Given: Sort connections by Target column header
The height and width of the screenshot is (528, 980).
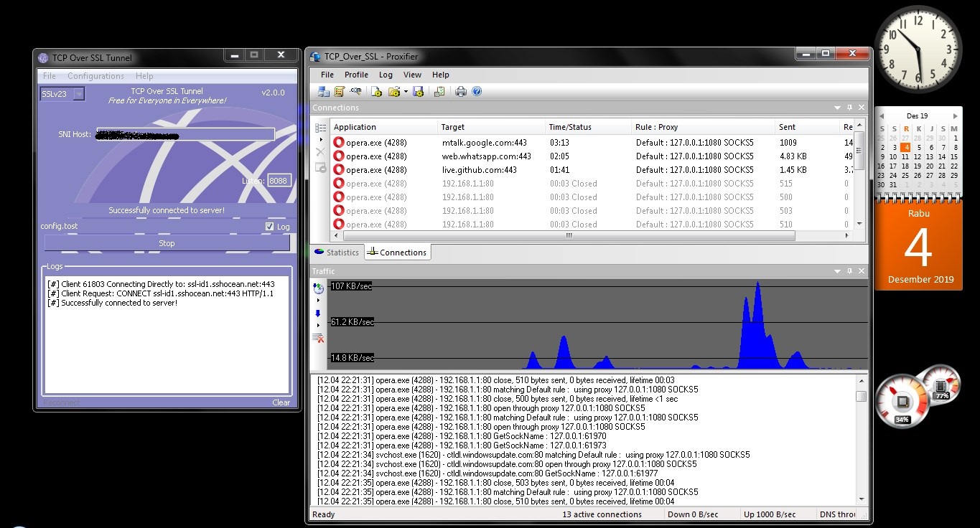Looking at the screenshot, I should pyautogui.click(x=492, y=127).
